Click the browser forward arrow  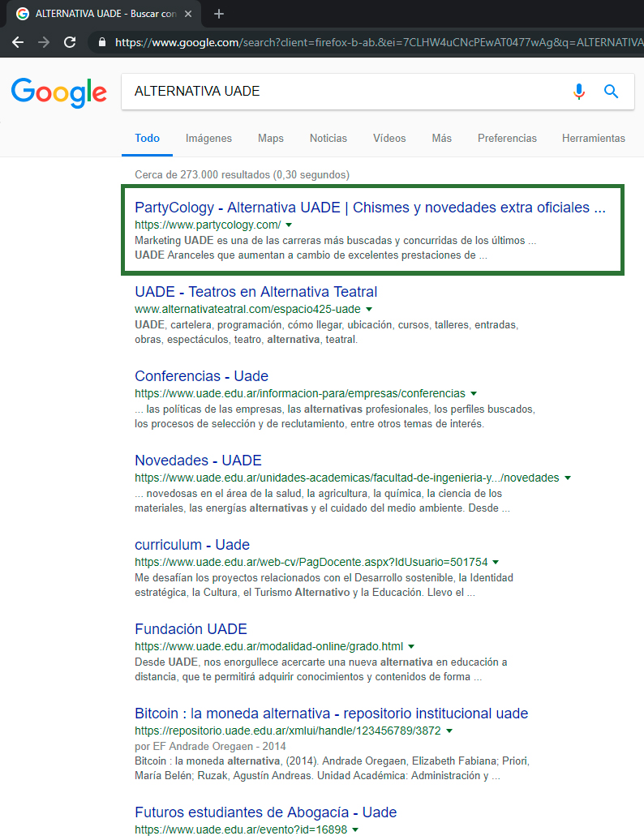[x=44, y=42]
